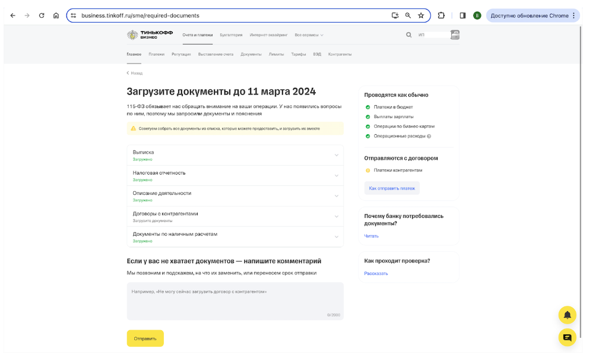Expand the Налоговая отчетность row
The image size is (599, 364).
tap(235, 176)
